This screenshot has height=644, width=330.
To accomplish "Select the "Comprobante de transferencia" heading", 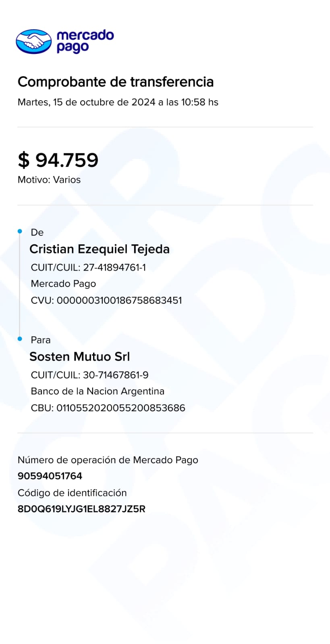I will 116,82.
